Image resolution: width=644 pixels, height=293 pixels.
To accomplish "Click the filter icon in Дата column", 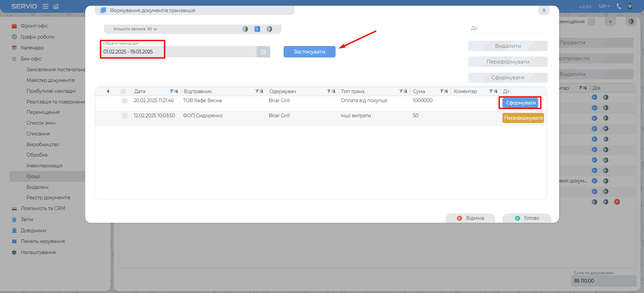I will coord(171,91).
